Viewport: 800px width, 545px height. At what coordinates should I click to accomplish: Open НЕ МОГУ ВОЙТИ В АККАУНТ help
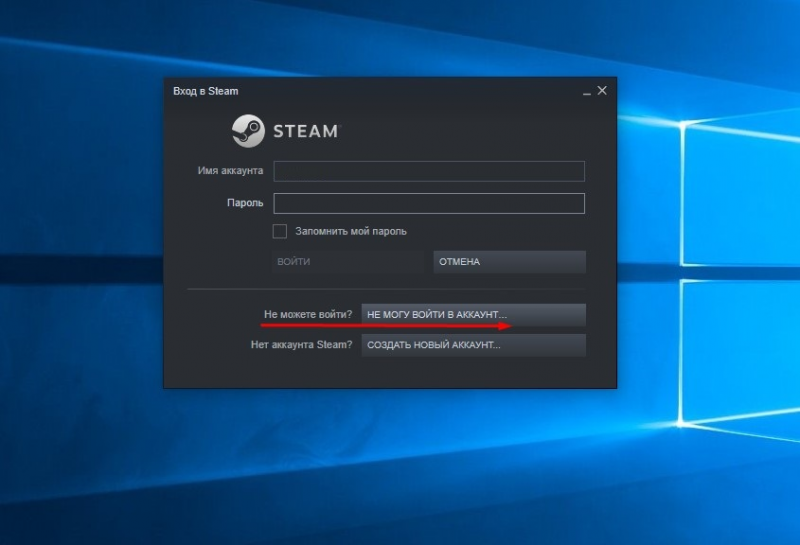pos(473,315)
